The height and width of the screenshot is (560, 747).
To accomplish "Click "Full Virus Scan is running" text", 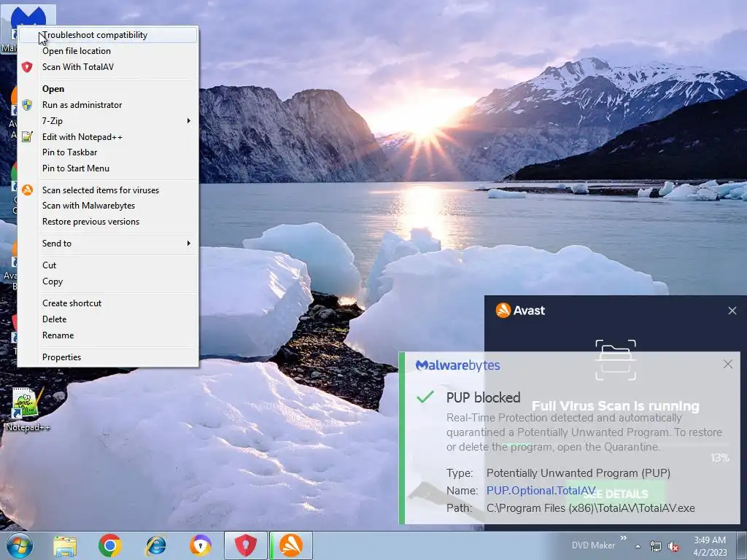I will click(616, 406).
